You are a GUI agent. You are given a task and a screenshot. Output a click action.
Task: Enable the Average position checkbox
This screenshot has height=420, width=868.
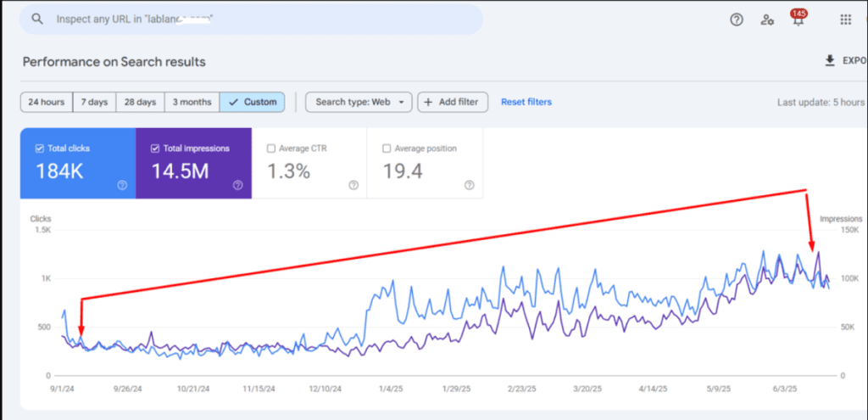(x=387, y=148)
